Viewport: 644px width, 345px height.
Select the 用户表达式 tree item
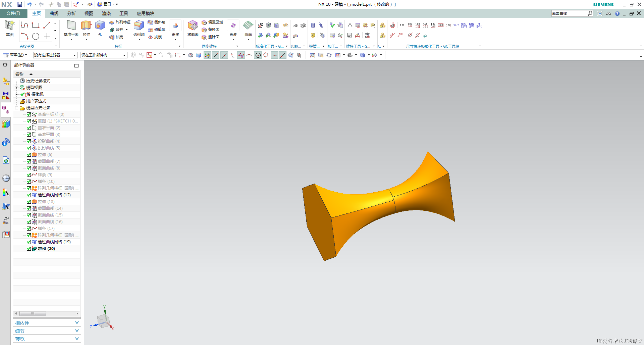[x=36, y=101]
